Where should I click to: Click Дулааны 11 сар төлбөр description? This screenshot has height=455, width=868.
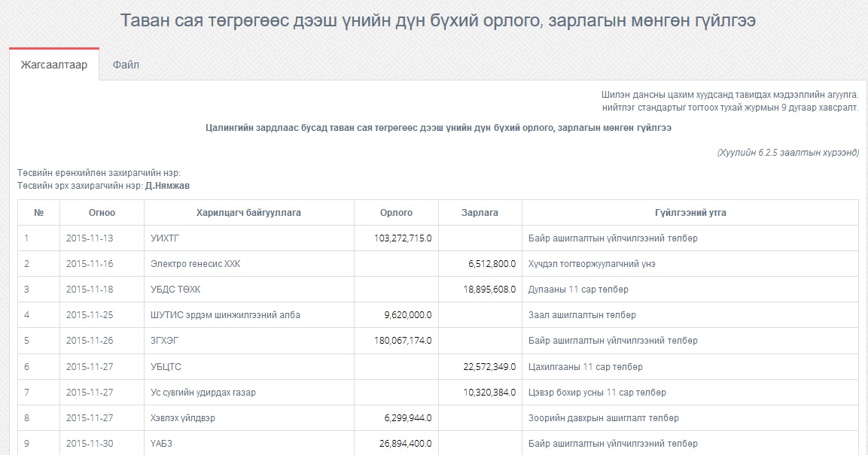click(578, 289)
